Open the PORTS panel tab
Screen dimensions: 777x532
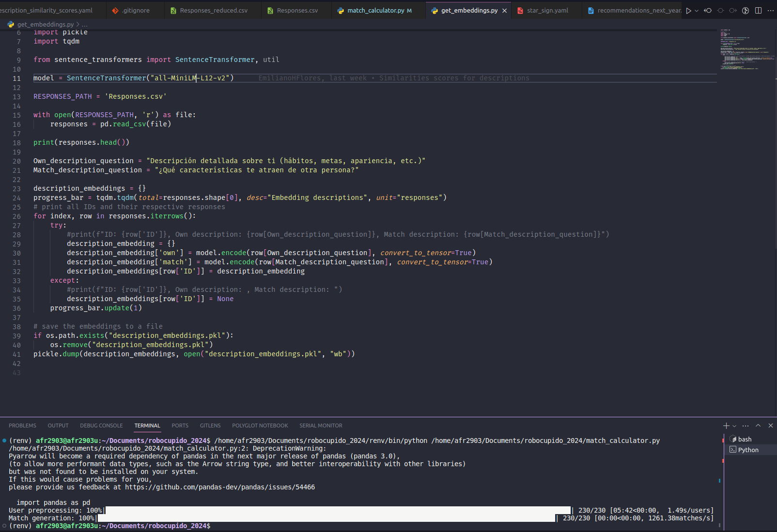180,426
